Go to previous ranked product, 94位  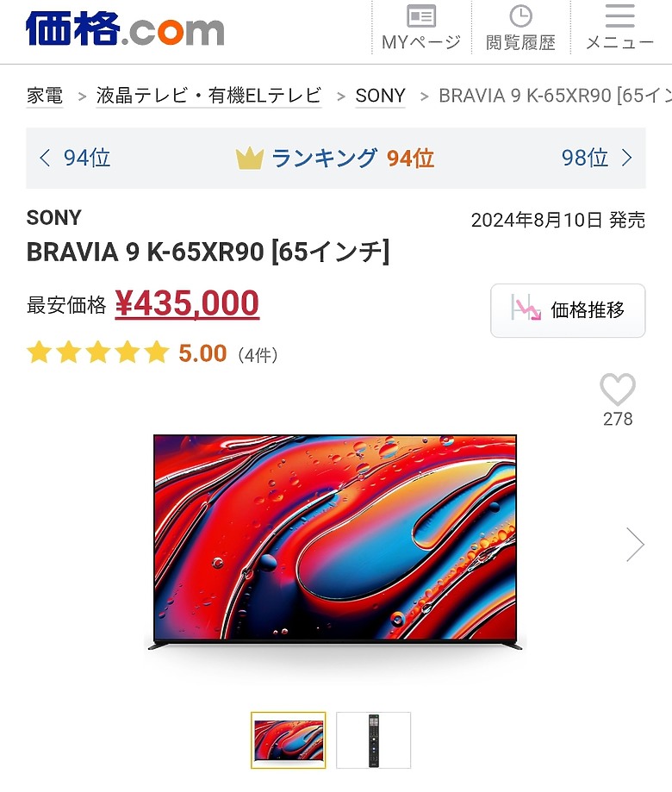tap(76, 159)
